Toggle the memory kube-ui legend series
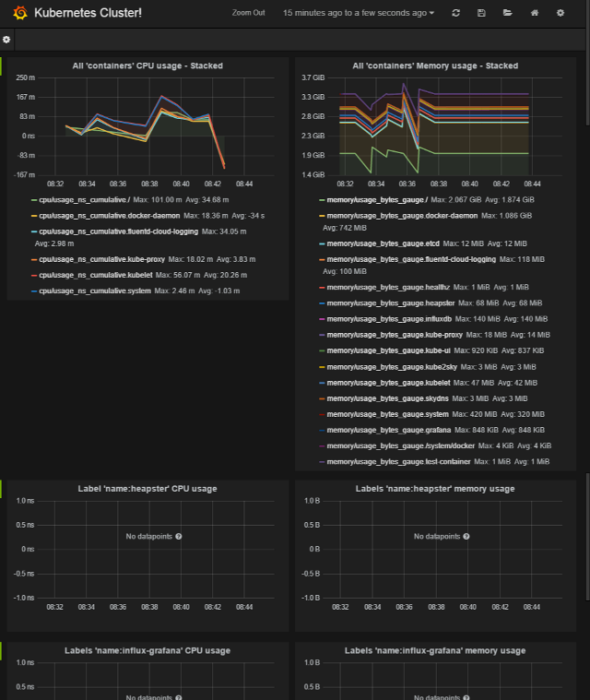590x700 pixels. 388,350
